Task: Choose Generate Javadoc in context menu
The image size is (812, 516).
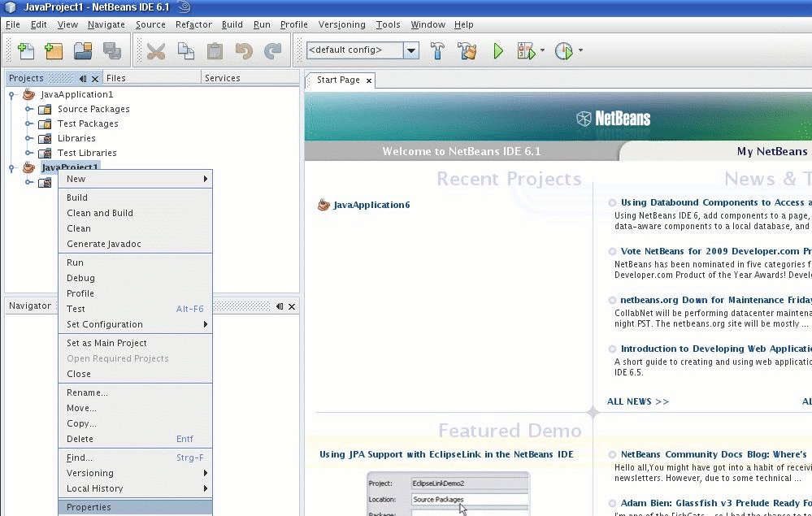Action: [x=135, y=245]
